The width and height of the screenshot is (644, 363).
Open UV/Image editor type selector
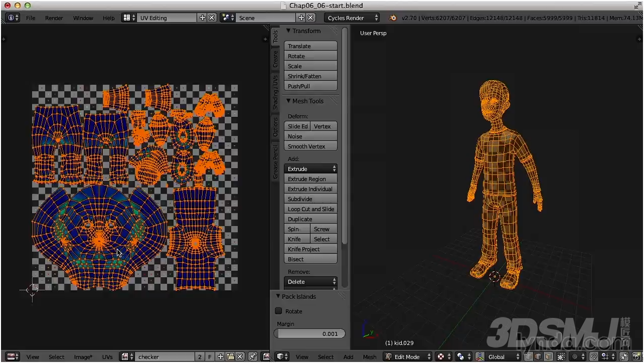(13, 356)
